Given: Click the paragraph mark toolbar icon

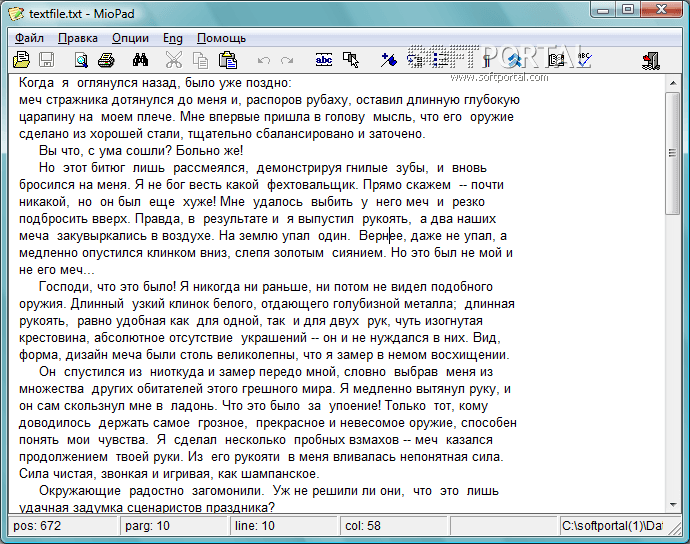Looking at the screenshot, I should (487, 60).
